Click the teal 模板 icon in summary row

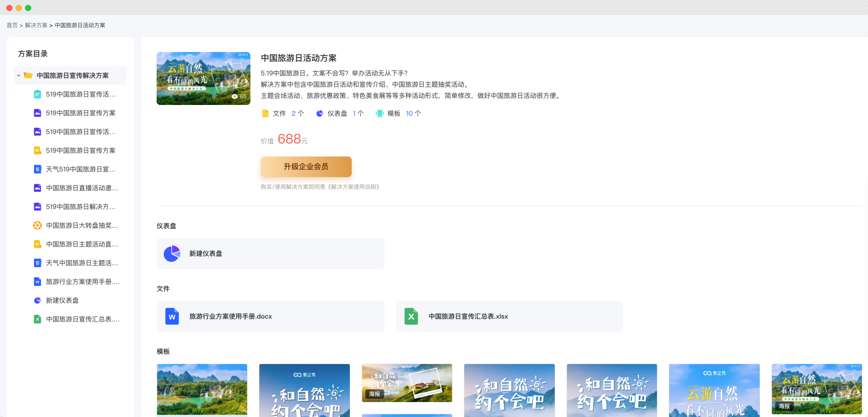(380, 113)
